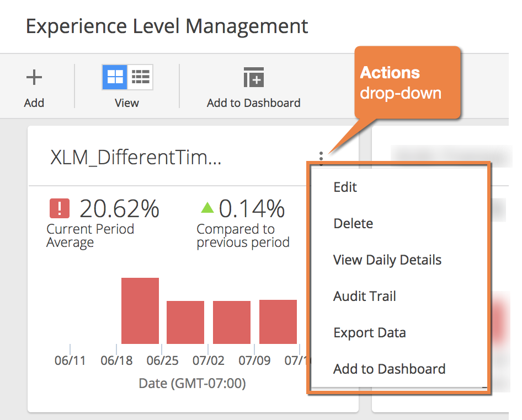Click the View toolbar label

127,103
